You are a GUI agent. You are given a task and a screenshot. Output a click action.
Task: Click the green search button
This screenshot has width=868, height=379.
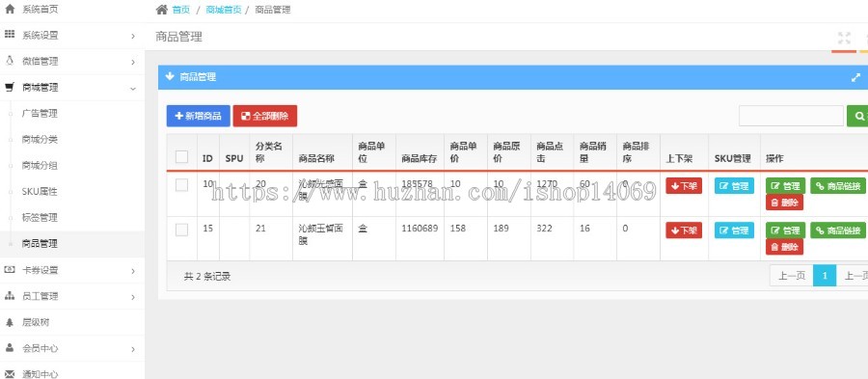[x=857, y=116]
